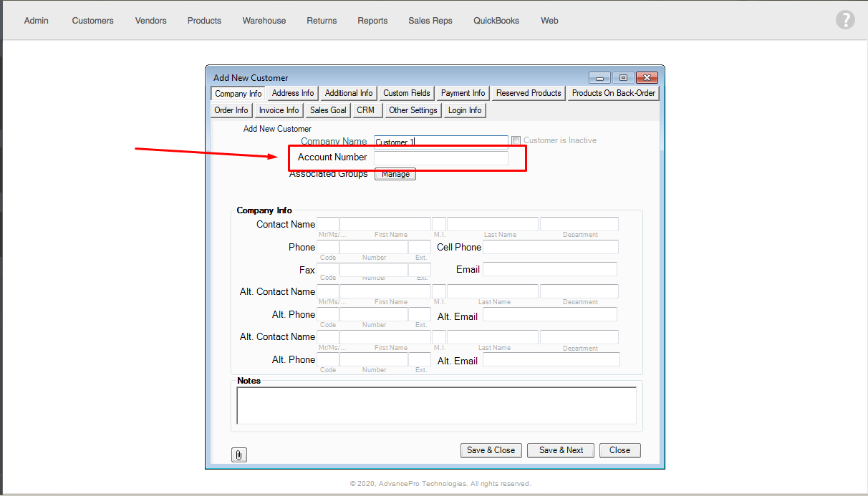The image size is (868, 496).
Task: Switch to the Payment Info tab
Action: point(463,93)
